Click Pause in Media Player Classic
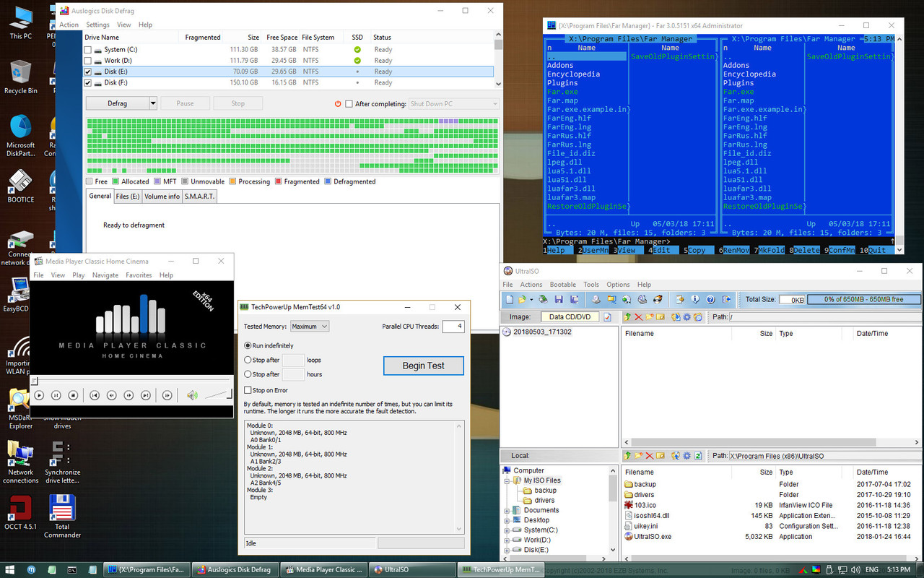This screenshot has height=578, width=924. click(x=56, y=395)
